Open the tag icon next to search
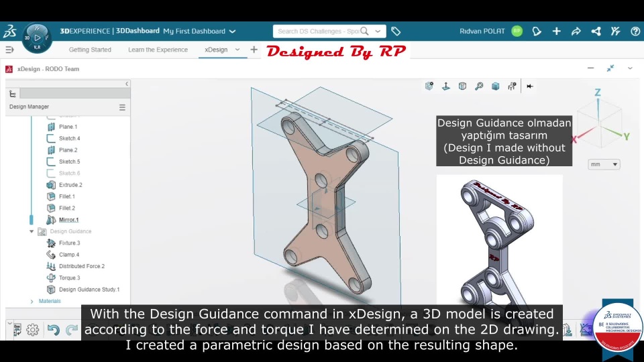This screenshot has width=644, height=362. coord(396,32)
